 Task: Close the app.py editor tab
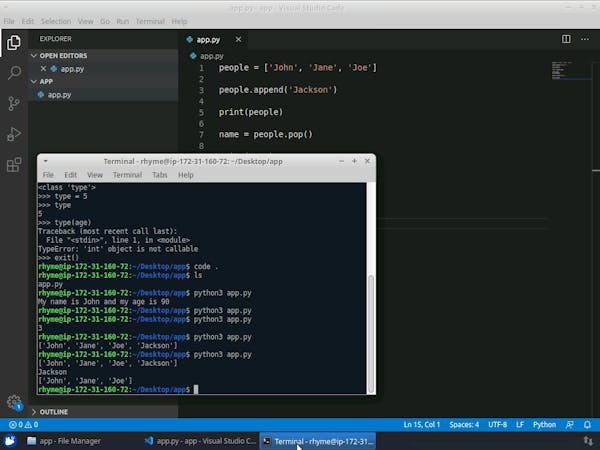coord(238,39)
